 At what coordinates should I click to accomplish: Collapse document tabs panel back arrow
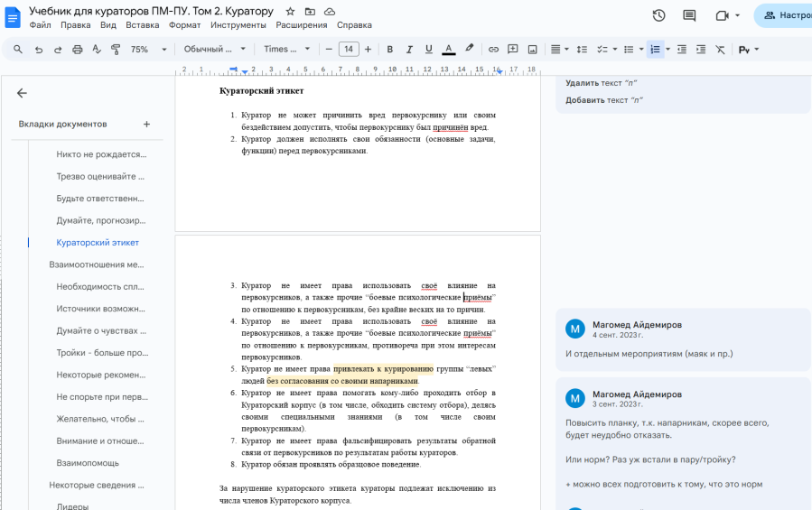(x=22, y=93)
